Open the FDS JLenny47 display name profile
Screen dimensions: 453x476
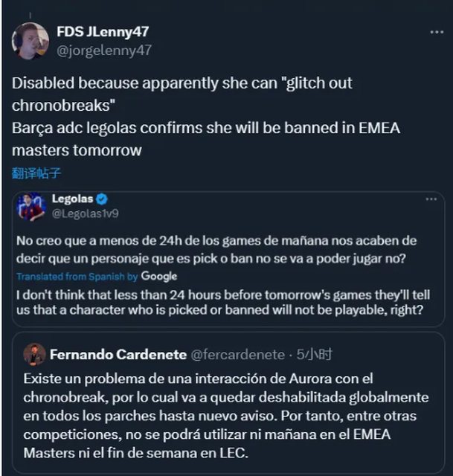102,32
